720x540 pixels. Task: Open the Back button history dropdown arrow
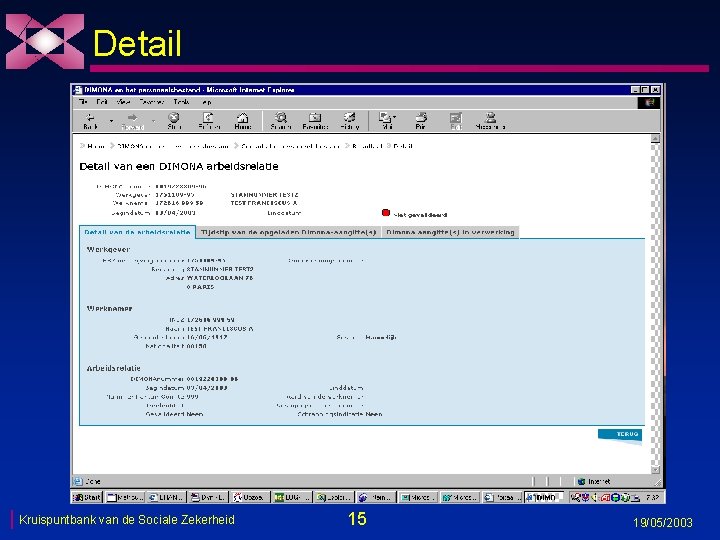click(x=111, y=121)
